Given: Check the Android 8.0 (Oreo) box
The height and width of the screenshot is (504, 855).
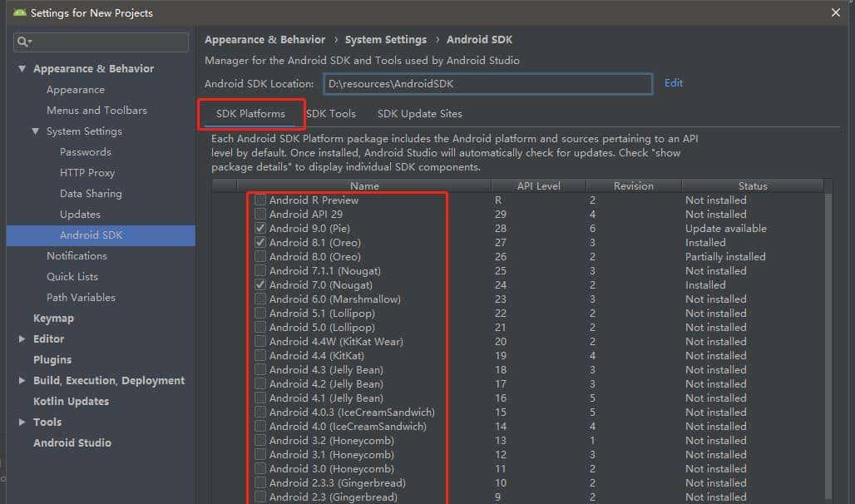Looking at the screenshot, I should pyautogui.click(x=260, y=257).
